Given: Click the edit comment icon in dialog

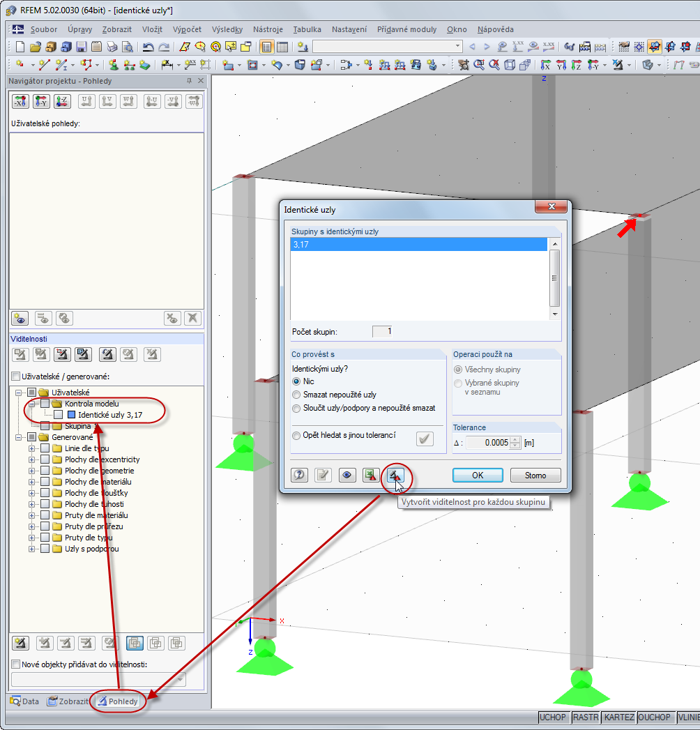Looking at the screenshot, I should [x=323, y=475].
